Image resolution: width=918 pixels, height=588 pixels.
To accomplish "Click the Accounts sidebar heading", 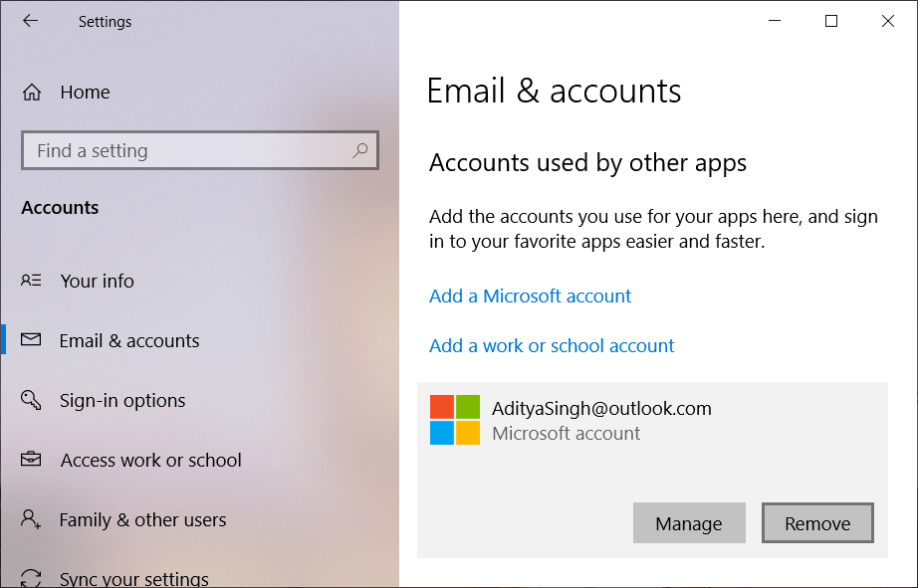I will click(60, 208).
